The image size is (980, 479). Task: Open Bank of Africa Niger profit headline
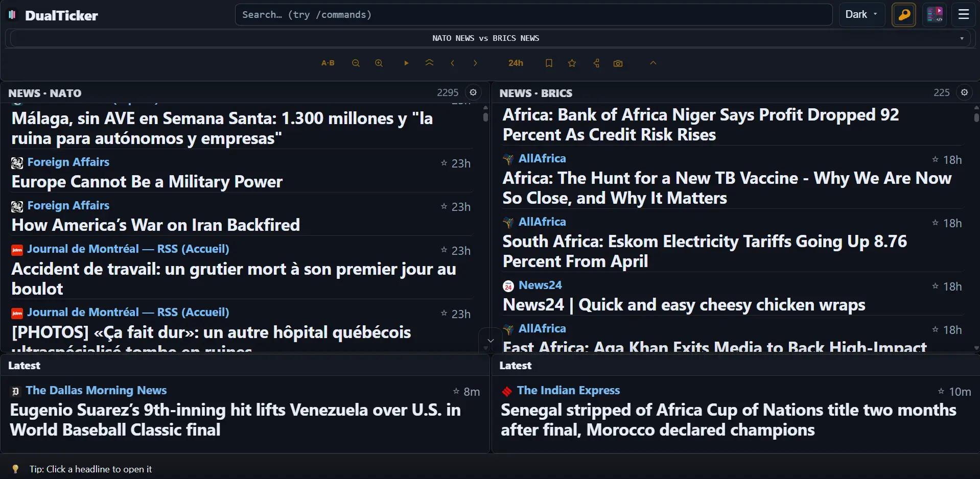[x=701, y=125]
